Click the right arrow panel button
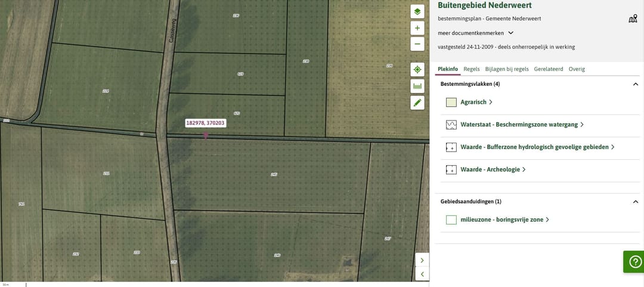Viewport: 644px width, 287px height. click(422, 260)
